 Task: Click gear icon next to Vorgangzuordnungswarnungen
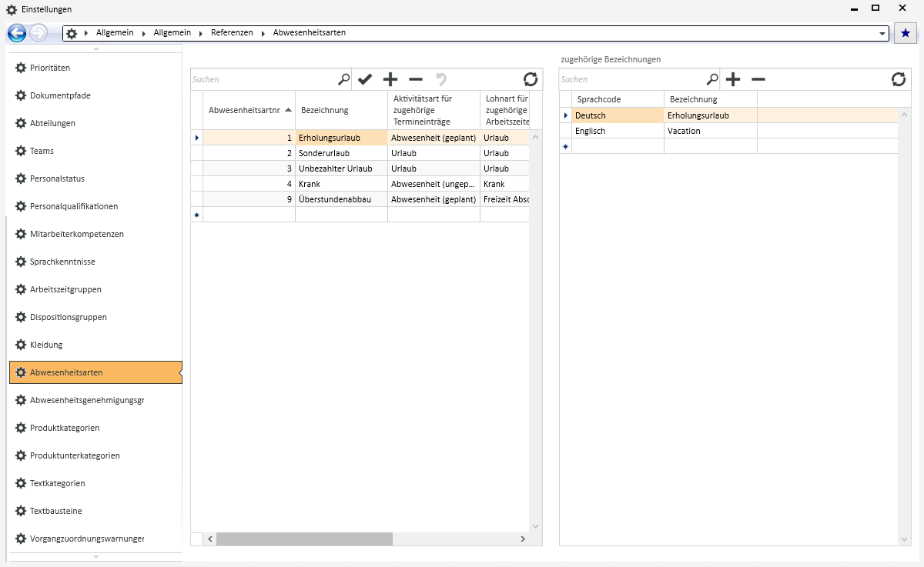pyautogui.click(x=21, y=539)
